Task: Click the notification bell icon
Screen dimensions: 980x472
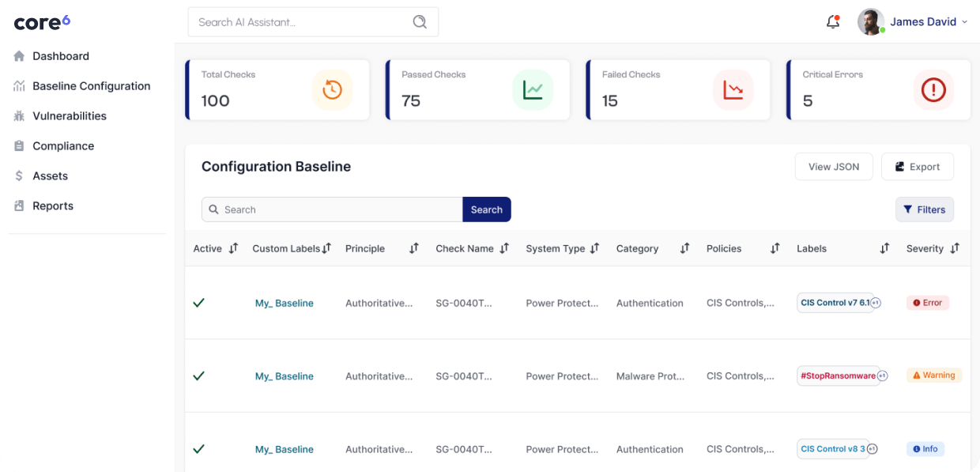Action: pyautogui.click(x=832, y=22)
